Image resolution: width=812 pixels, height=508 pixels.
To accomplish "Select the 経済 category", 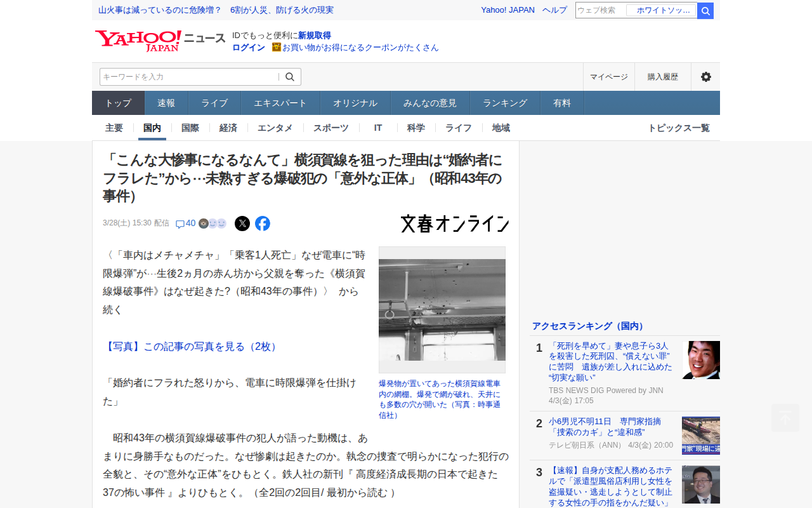I will coord(228,128).
